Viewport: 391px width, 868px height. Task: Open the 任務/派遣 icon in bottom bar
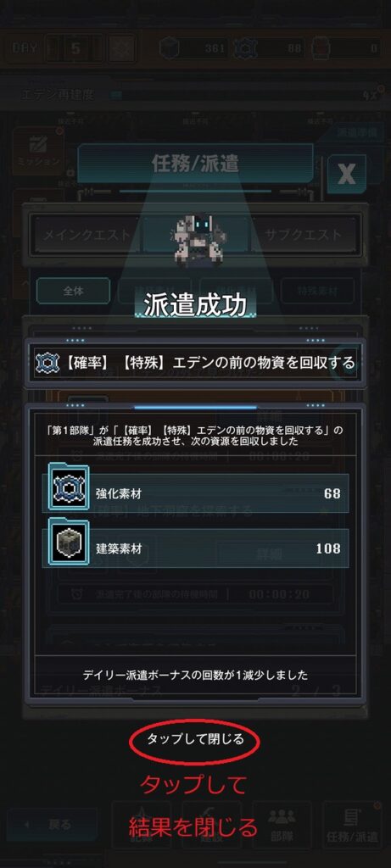tap(352, 824)
